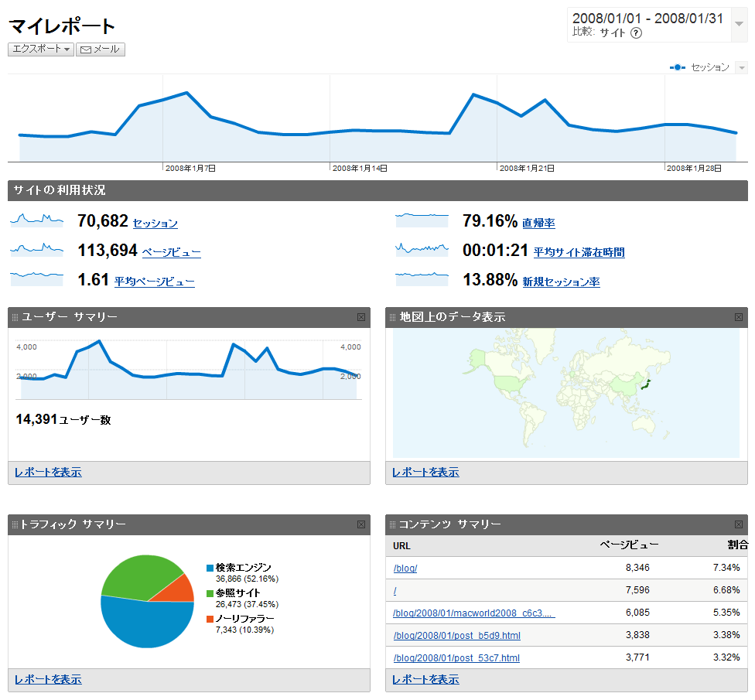
Task: Click the blue 検索エンジン legend swatch
Action: pyautogui.click(x=210, y=569)
